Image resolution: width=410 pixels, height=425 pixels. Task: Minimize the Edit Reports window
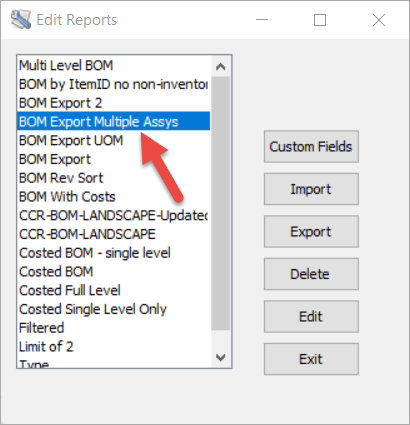(262, 20)
